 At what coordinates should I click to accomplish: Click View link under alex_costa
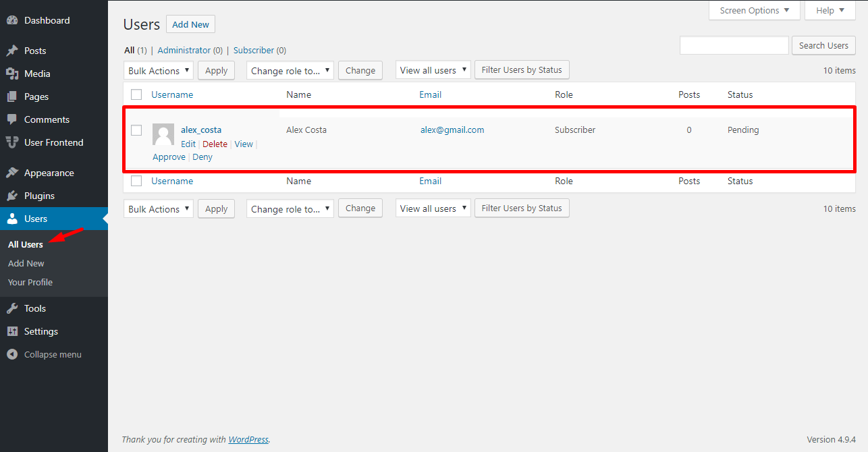click(244, 144)
